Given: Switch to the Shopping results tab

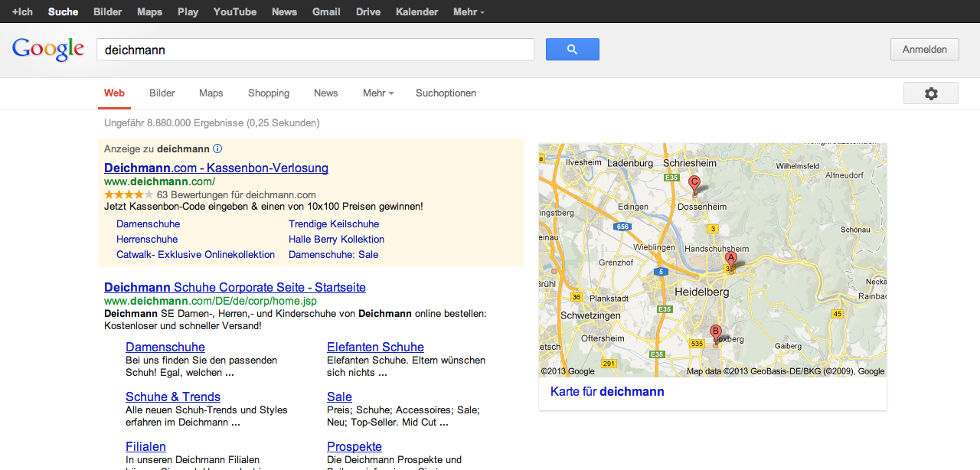Looking at the screenshot, I should click(x=269, y=93).
